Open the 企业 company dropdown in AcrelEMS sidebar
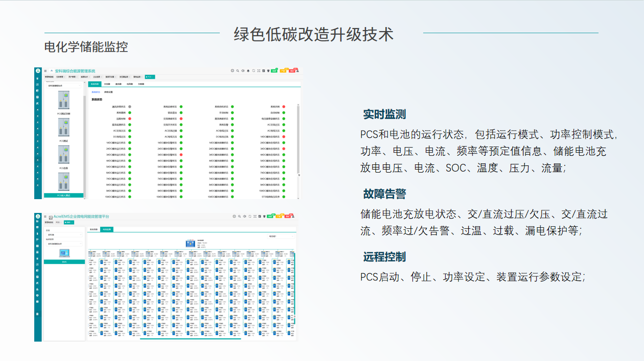Screen dimensions: 644x361 [x=64, y=235]
